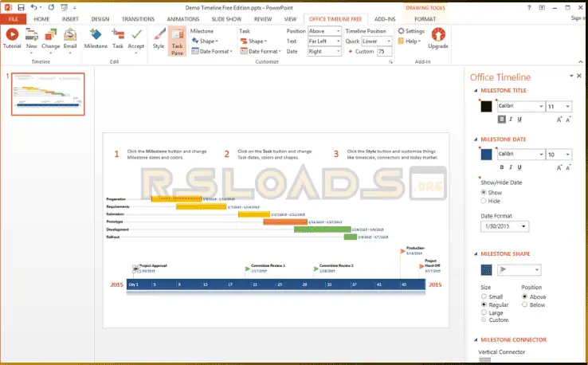Click the Upgrade icon

pyautogui.click(x=438, y=36)
